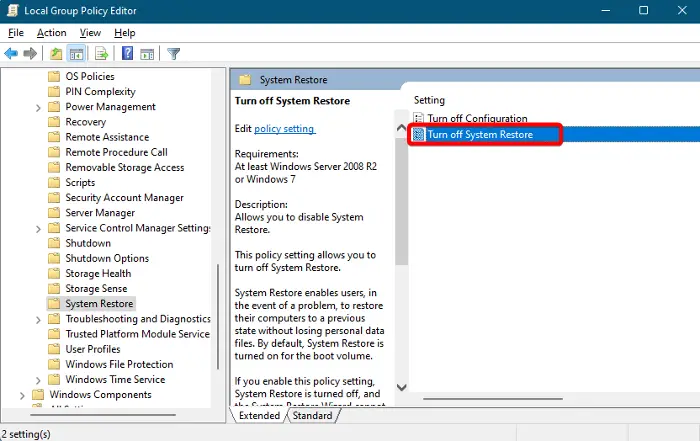
Task: Open the View menu
Action: point(90,33)
